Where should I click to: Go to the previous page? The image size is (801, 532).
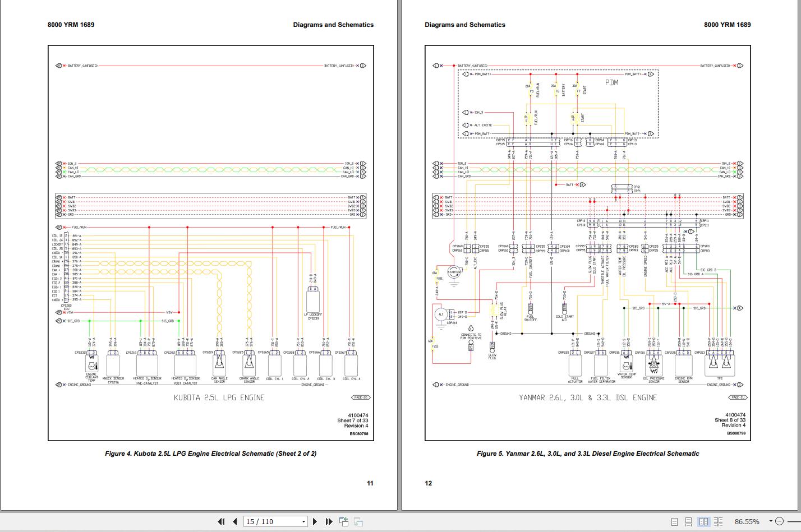[x=235, y=521]
